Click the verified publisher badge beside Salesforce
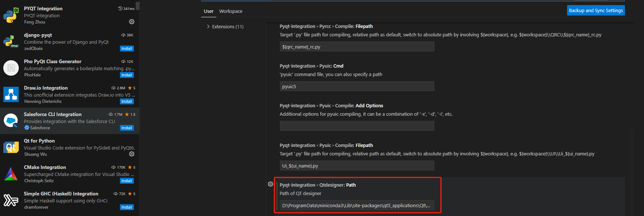Viewport: 644px width, 216px height. [26, 127]
